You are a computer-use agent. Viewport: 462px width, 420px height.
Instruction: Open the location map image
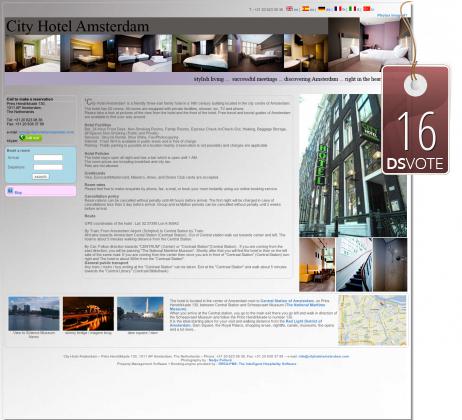coord(372,320)
